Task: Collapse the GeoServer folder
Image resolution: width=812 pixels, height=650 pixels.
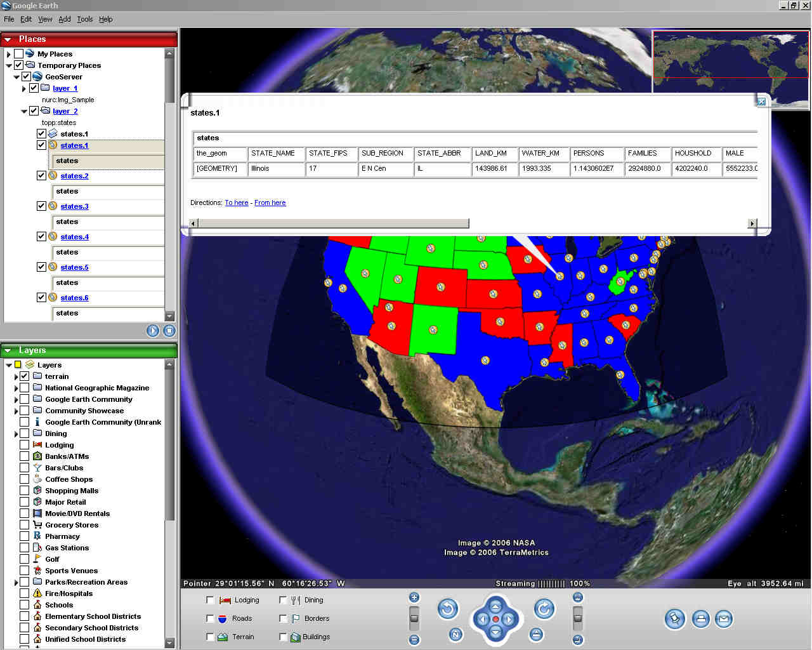Action: pyautogui.click(x=16, y=77)
